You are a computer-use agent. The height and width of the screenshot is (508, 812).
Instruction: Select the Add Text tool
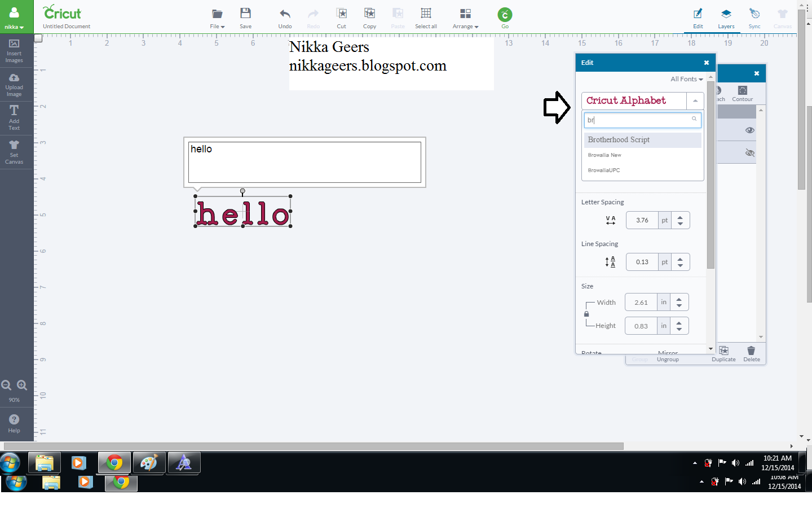[14, 117]
